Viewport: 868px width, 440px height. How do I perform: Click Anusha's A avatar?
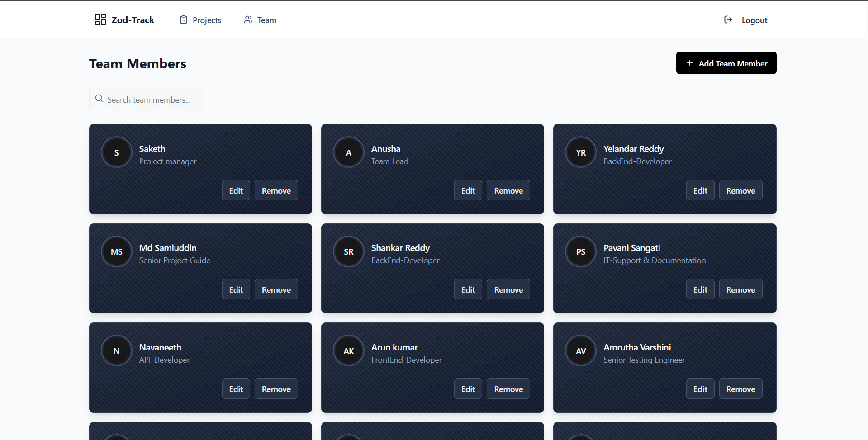point(349,152)
